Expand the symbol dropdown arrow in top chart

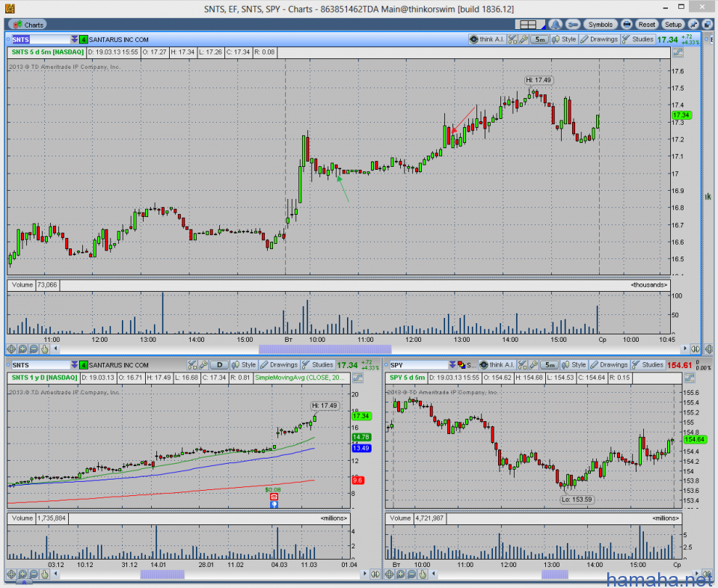(x=74, y=40)
